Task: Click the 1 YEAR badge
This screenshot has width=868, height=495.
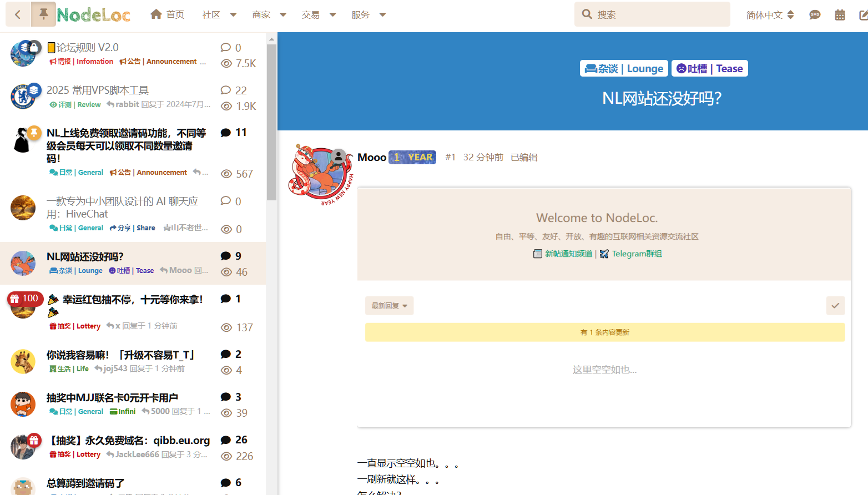Action: 412,158
